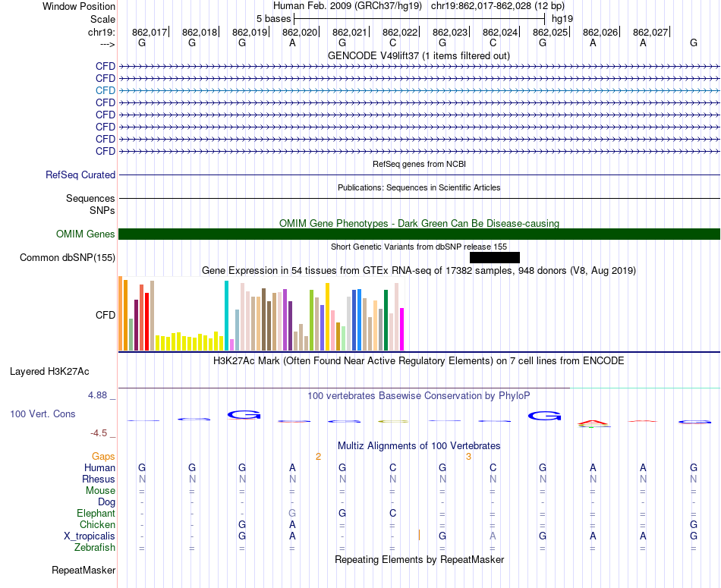The image size is (721, 588).
Task: Click the Zebrafish alignment row label
Action: (x=95, y=547)
